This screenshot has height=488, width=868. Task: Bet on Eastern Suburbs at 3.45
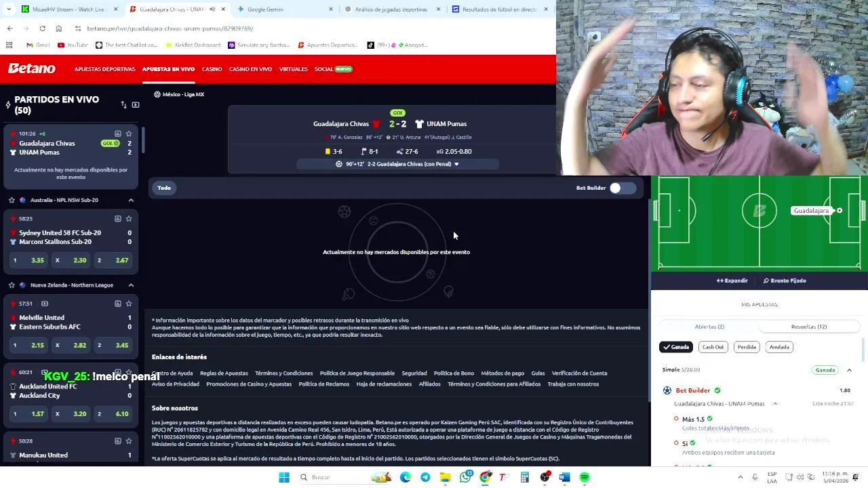[x=113, y=346]
